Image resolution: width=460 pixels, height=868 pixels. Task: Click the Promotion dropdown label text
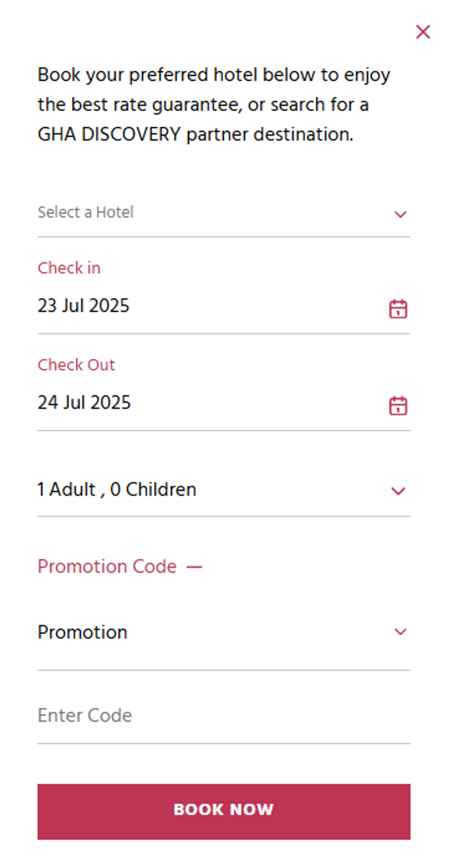point(82,633)
